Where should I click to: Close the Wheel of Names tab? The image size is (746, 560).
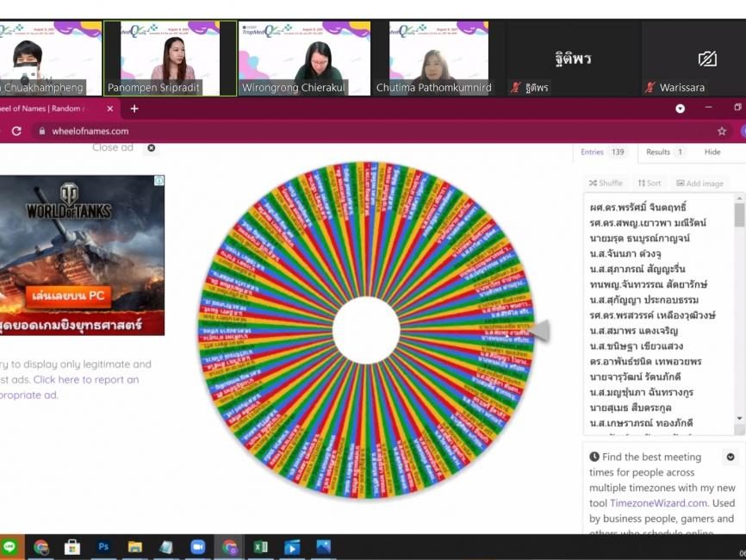110,109
